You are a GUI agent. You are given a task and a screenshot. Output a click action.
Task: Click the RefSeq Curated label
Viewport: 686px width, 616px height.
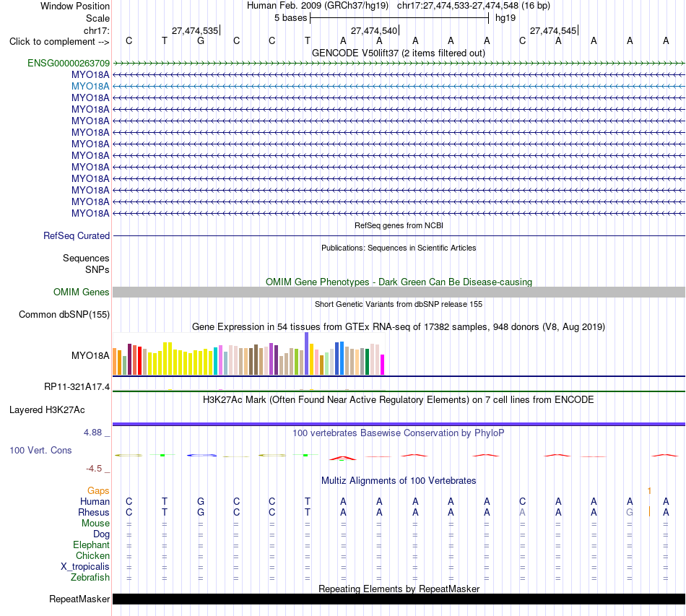point(77,236)
